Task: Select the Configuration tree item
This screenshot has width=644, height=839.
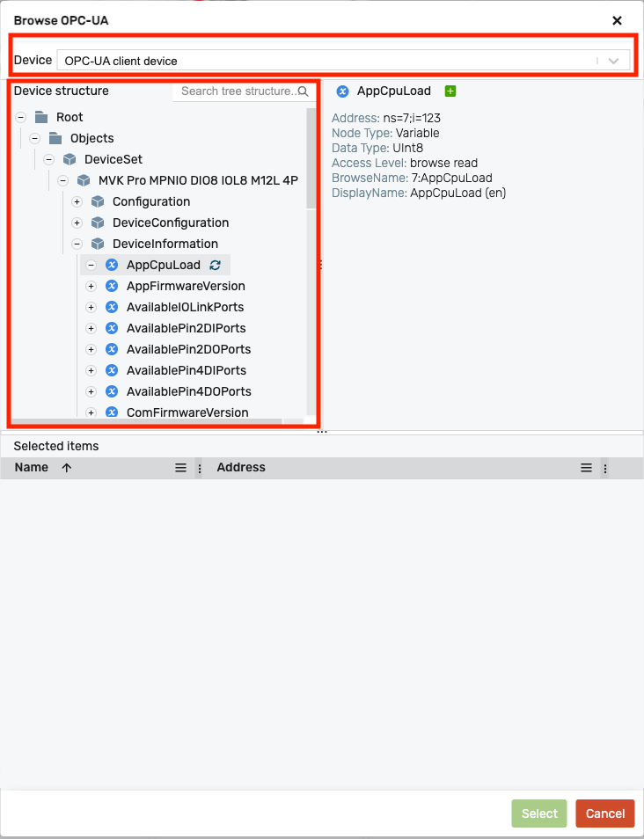Action: tap(151, 201)
